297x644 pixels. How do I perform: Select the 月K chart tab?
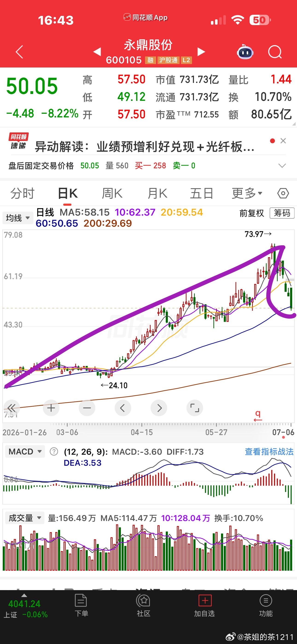click(157, 193)
